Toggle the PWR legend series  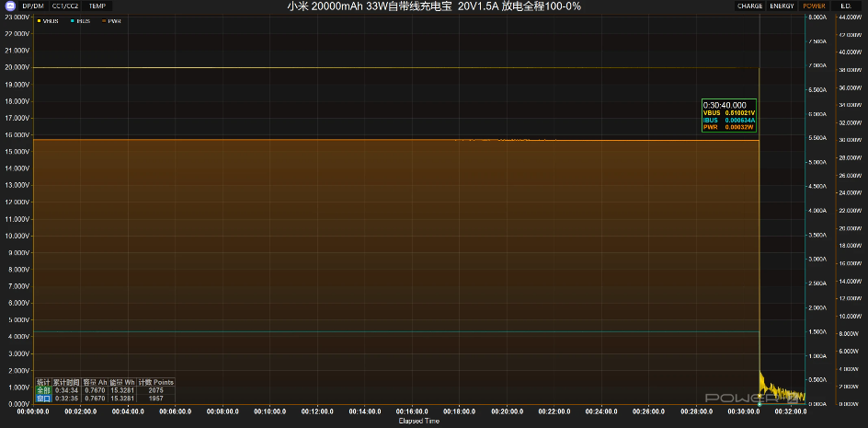point(112,21)
